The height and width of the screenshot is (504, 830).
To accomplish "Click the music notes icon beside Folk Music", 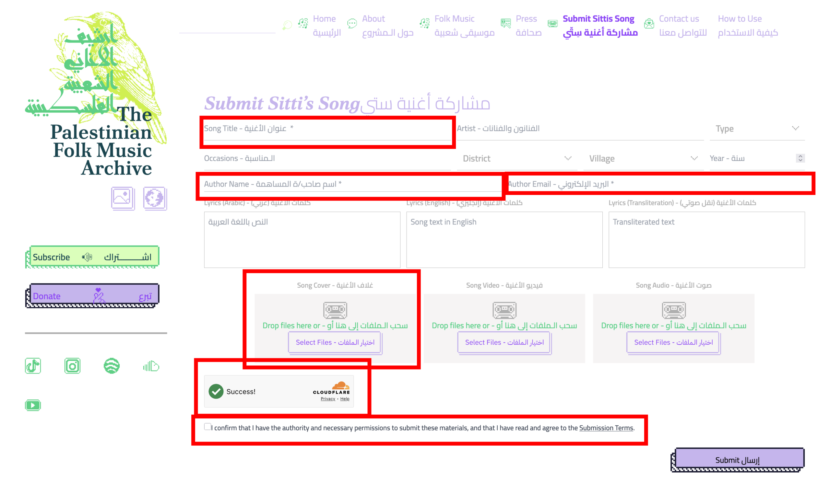I will click(424, 23).
